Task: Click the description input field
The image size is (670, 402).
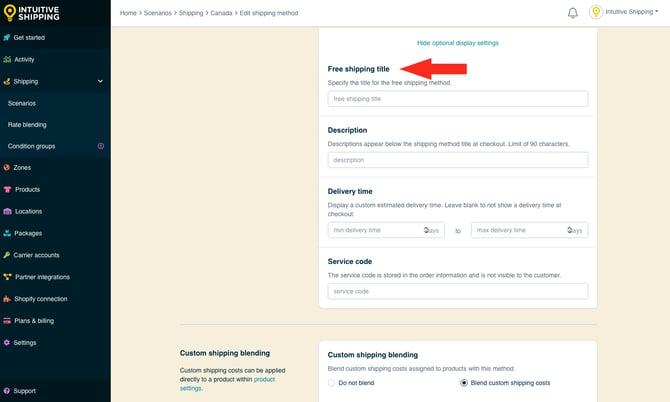Action: pyautogui.click(x=458, y=160)
